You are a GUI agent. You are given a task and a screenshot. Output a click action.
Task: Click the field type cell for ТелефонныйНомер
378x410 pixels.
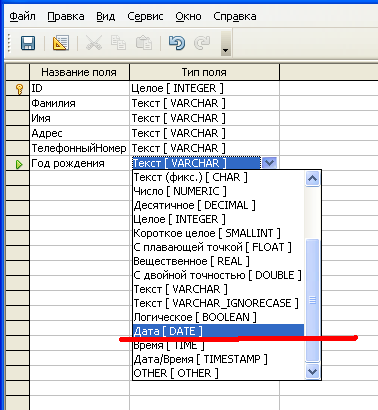pos(204,148)
